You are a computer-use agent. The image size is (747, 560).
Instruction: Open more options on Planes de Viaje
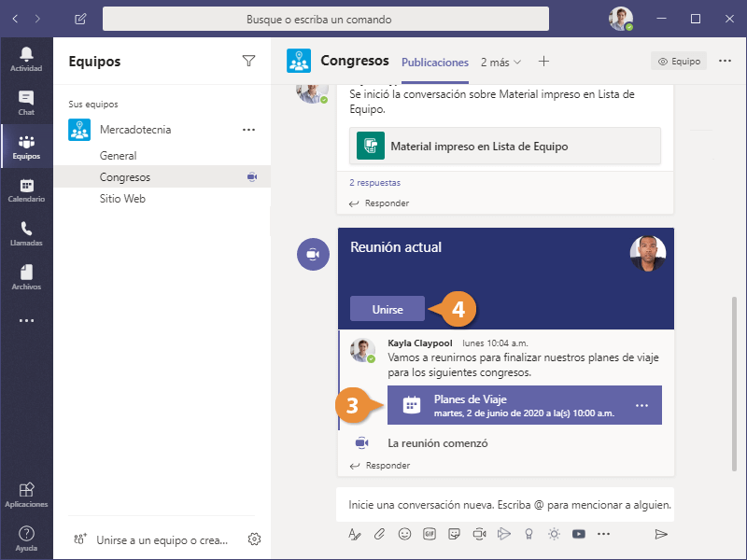click(641, 405)
